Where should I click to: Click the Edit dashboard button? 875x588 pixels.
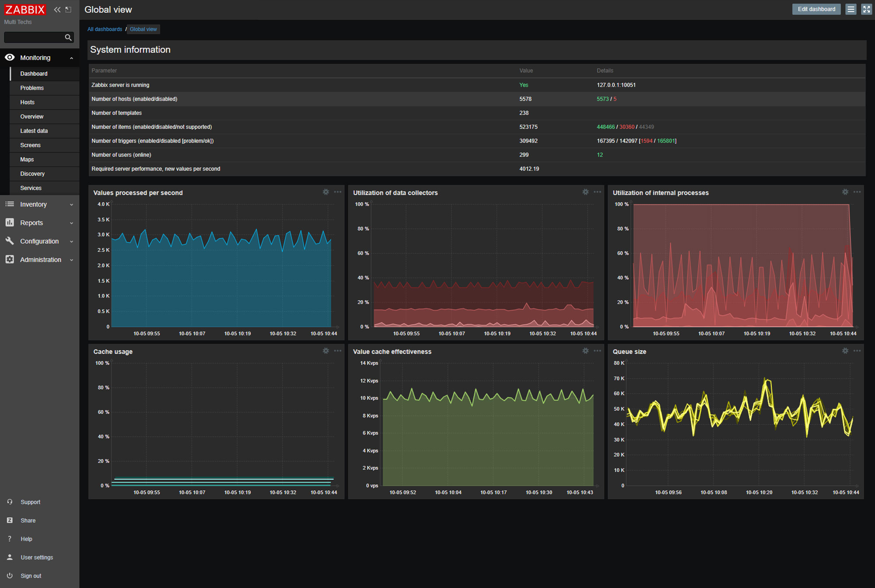click(816, 9)
